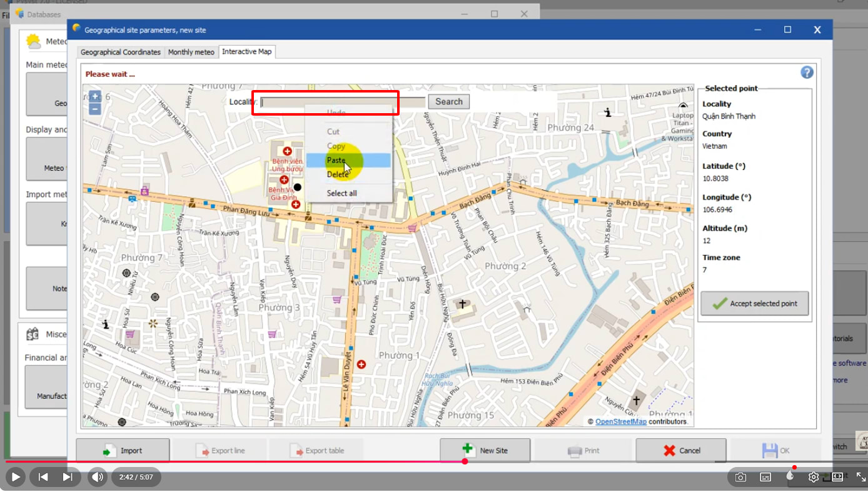Viewport: 868px width, 492px height.
Task: Play the video
Action: click(x=16, y=477)
